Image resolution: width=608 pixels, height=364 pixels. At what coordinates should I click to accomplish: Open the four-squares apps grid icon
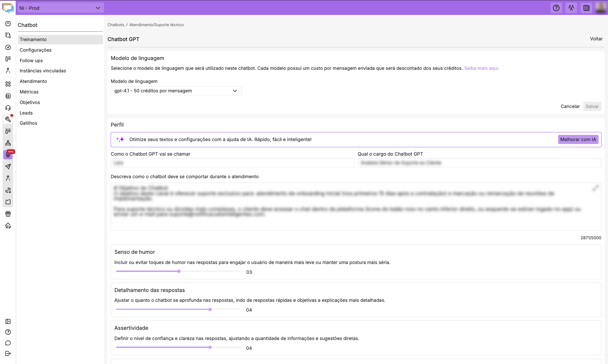(x=8, y=84)
